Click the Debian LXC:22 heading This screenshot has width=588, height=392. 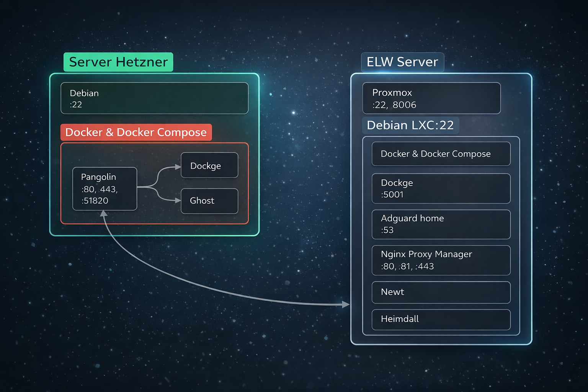(410, 126)
